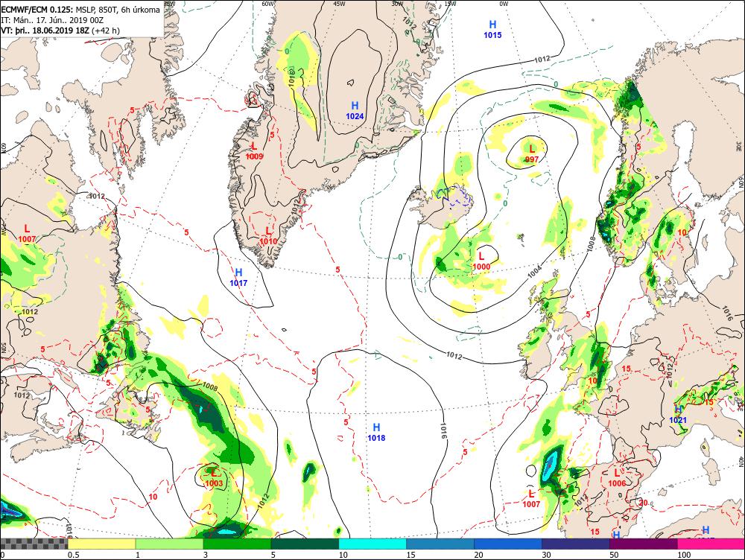The image size is (745, 560).
Task: Click the 1004 isobar label
Action: pos(534,272)
